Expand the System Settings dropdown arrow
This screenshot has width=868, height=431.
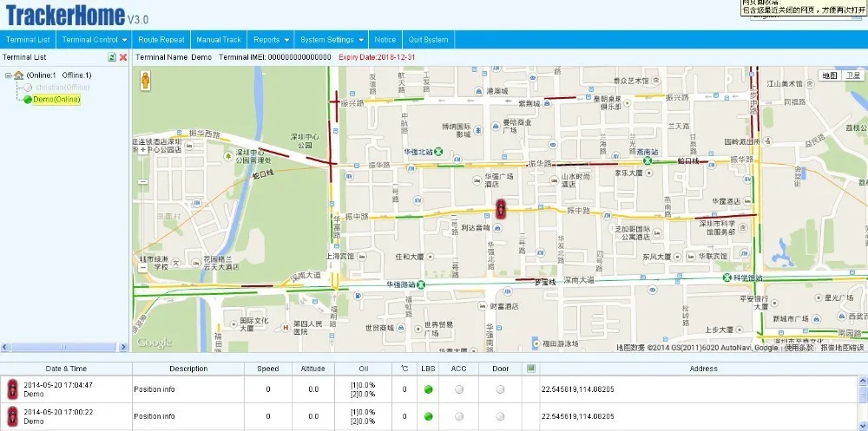361,40
